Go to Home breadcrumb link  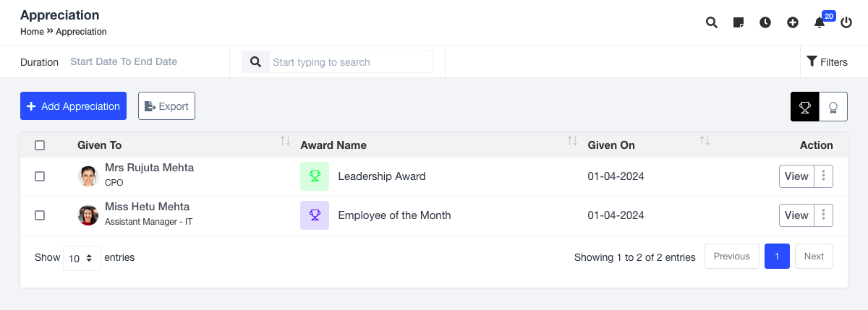pyautogui.click(x=32, y=32)
